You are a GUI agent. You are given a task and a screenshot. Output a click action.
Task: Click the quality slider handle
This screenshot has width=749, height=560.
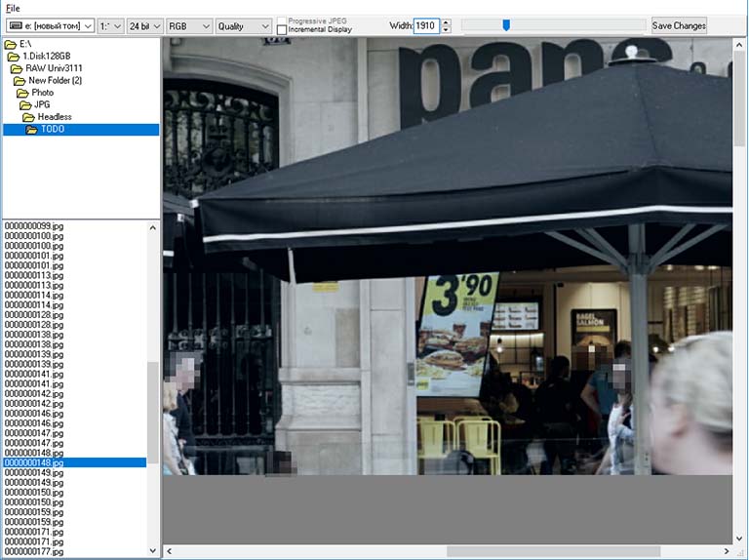506,25
